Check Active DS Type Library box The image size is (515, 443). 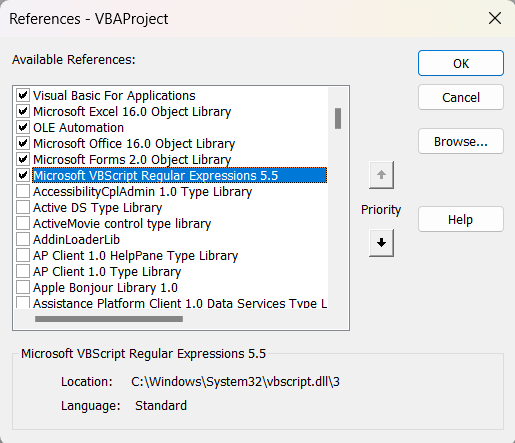tap(23, 208)
